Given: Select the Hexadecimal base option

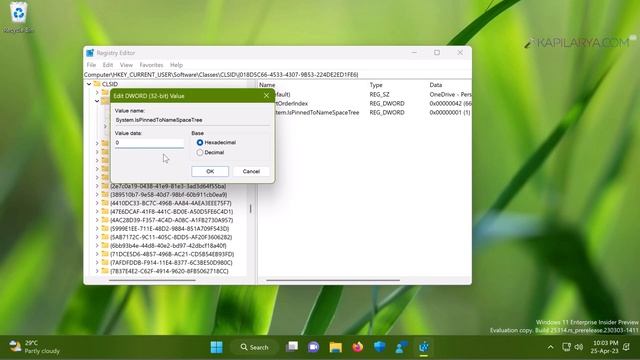Looking at the screenshot, I should 200,142.
